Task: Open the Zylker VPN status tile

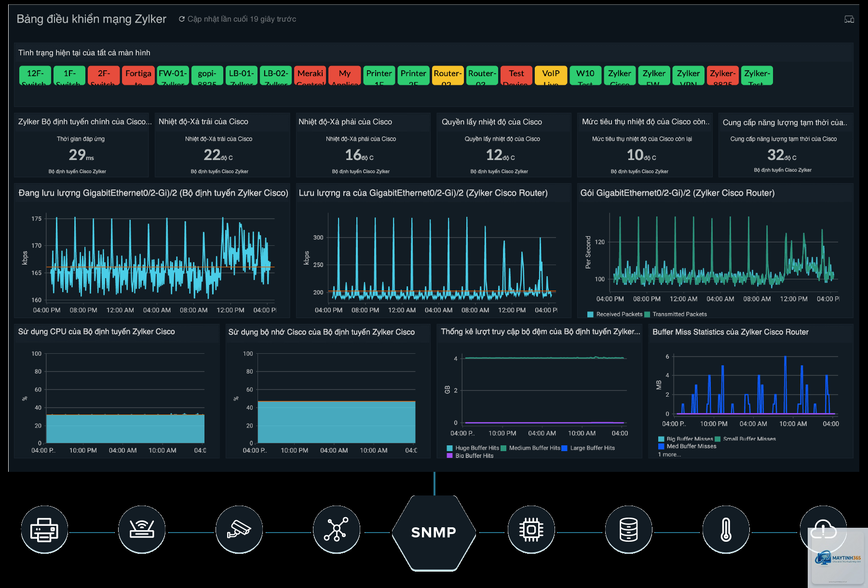Action: 689,76
